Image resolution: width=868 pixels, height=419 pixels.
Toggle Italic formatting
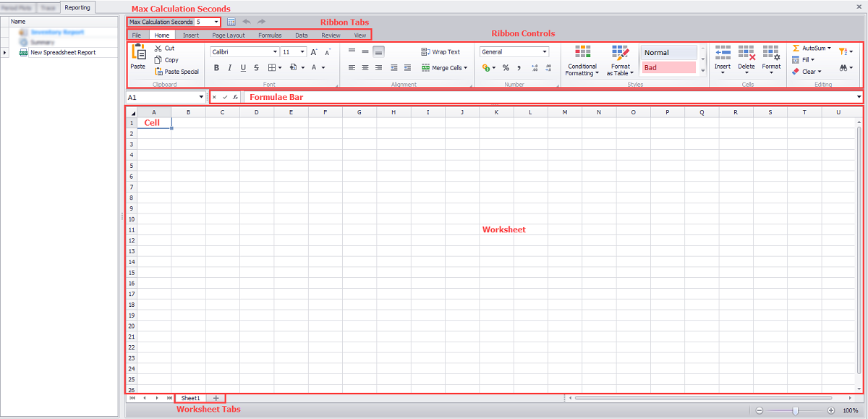tap(230, 68)
